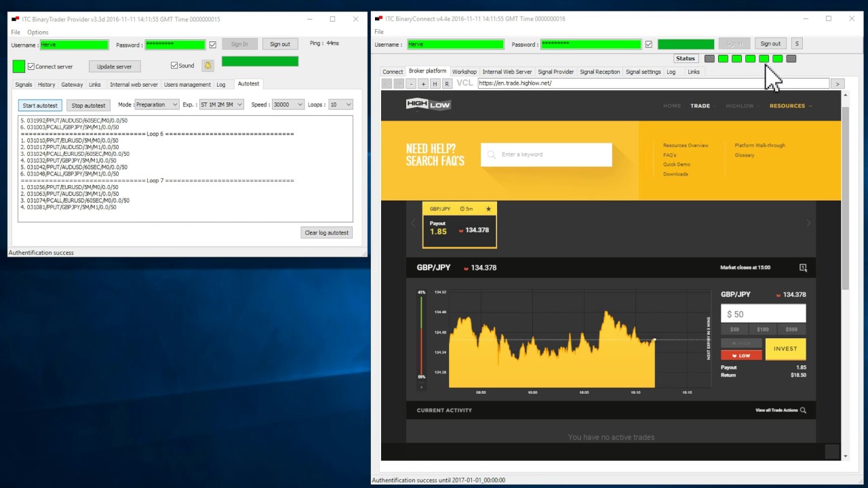Open the Quick Demo resource link
This screenshot has height=488, width=868.
pyautogui.click(x=677, y=165)
